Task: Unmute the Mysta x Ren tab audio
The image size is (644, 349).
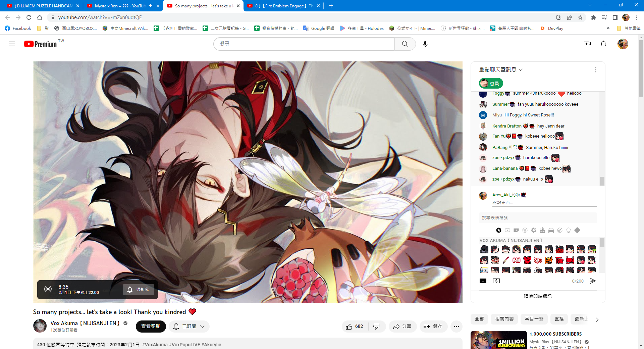Action: click(151, 6)
